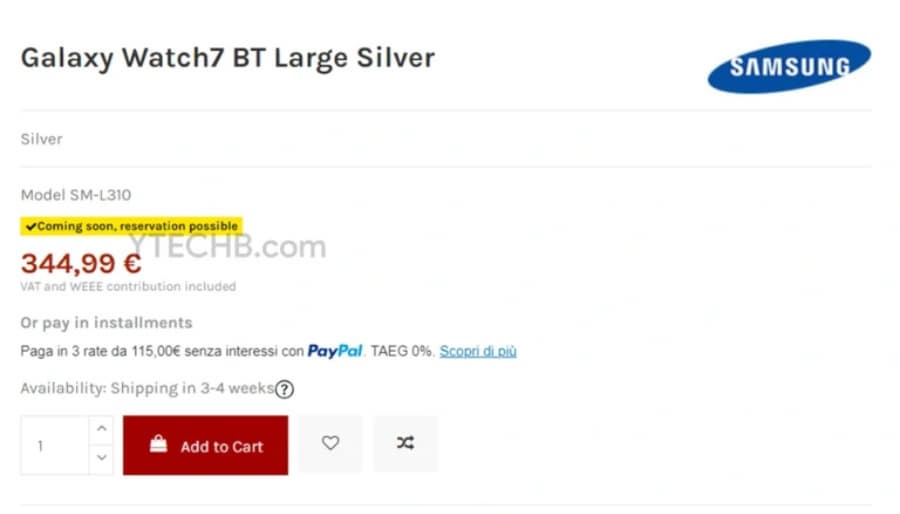
Task: Click the Samsung brand logo
Action: (x=789, y=66)
